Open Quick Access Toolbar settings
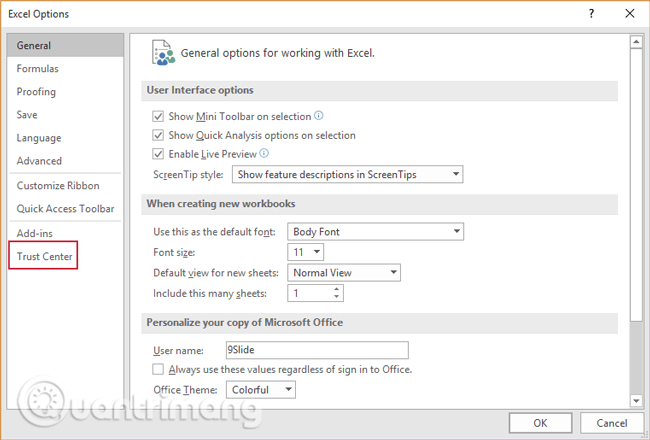650x440 pixels. pos(65,209)
